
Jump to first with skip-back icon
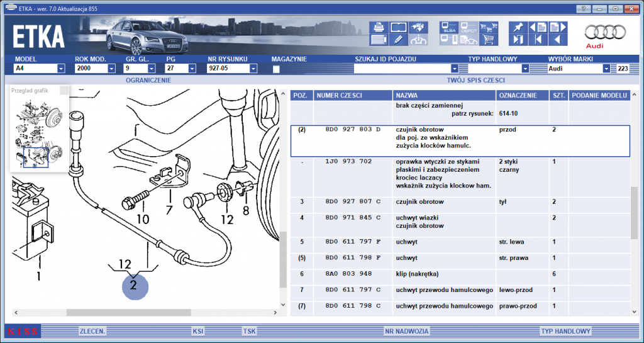[x=538, y=40]
